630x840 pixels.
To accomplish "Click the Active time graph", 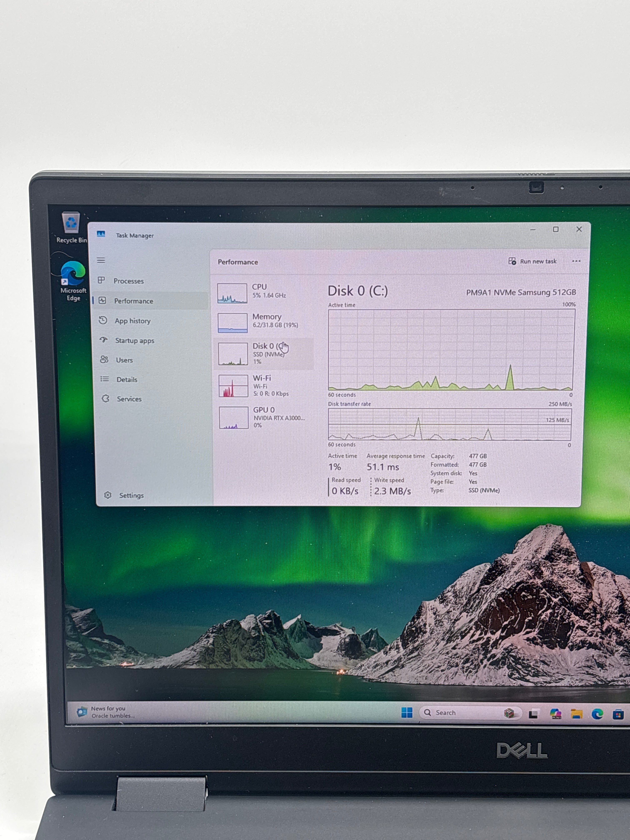I will (451, 350).
